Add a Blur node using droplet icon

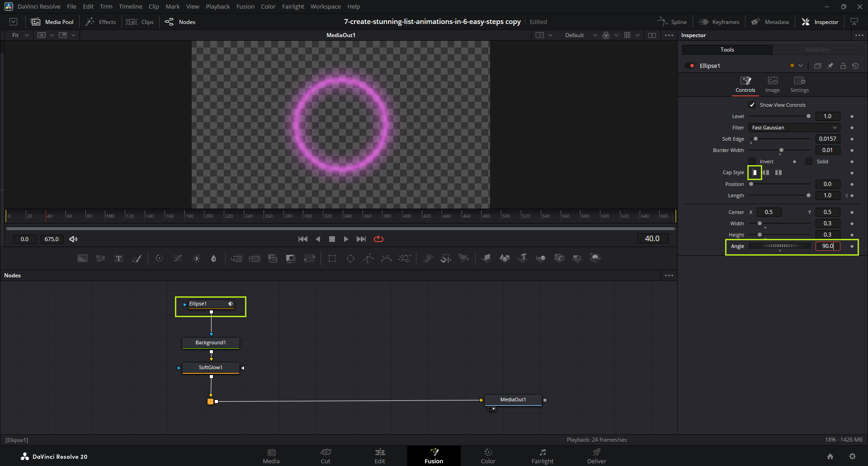point(214,258)
